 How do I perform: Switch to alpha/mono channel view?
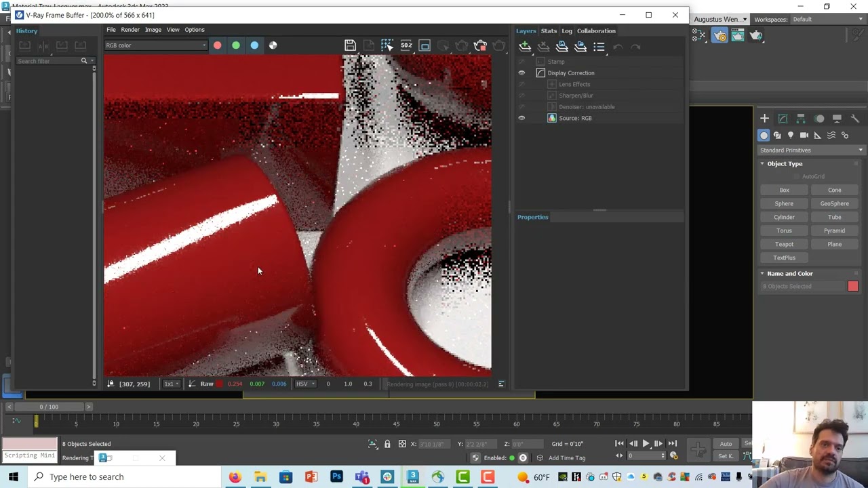pyautogui.click(x=273, y=45)
